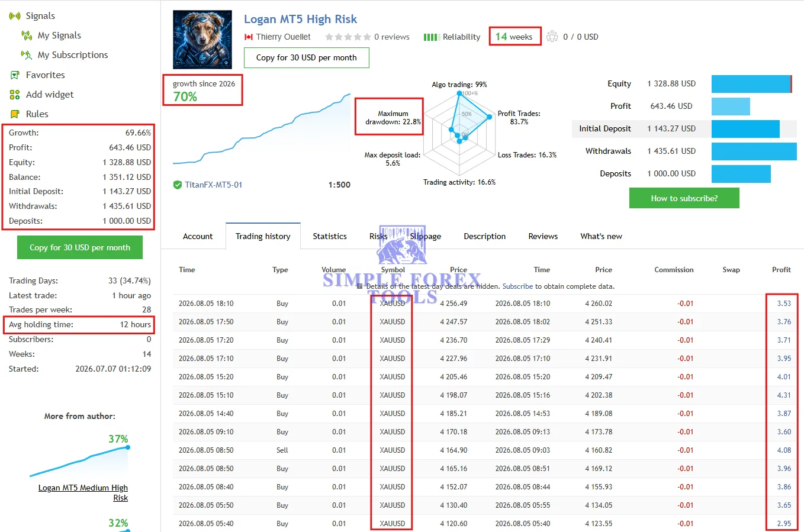This screenshot has width=804, height=532.
Task: Switch to the What's new tab
Action: (x=601, y=236)
